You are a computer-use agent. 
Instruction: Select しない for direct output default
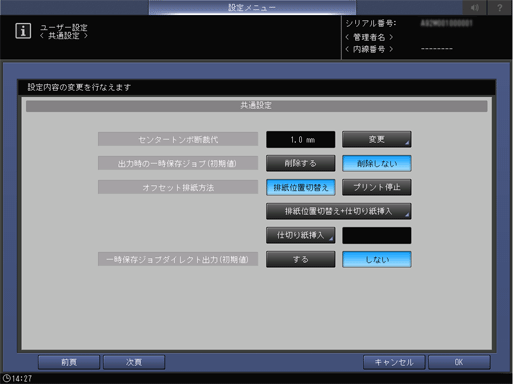(377, 259)
